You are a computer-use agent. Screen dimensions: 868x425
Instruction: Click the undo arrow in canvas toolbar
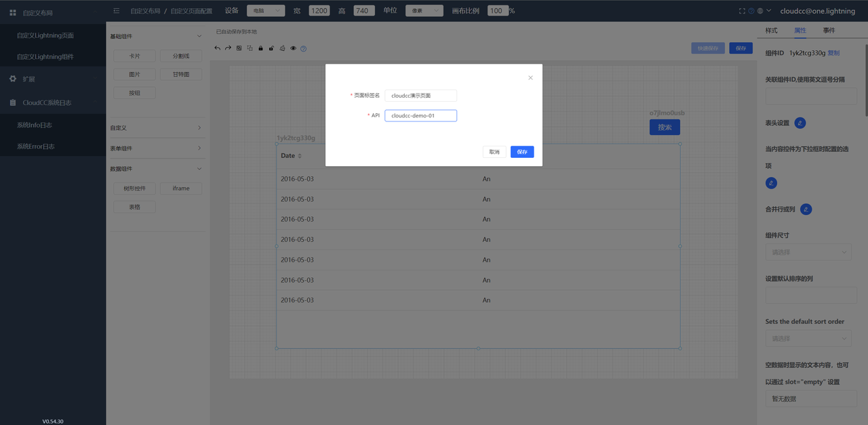tap(217, 49)
